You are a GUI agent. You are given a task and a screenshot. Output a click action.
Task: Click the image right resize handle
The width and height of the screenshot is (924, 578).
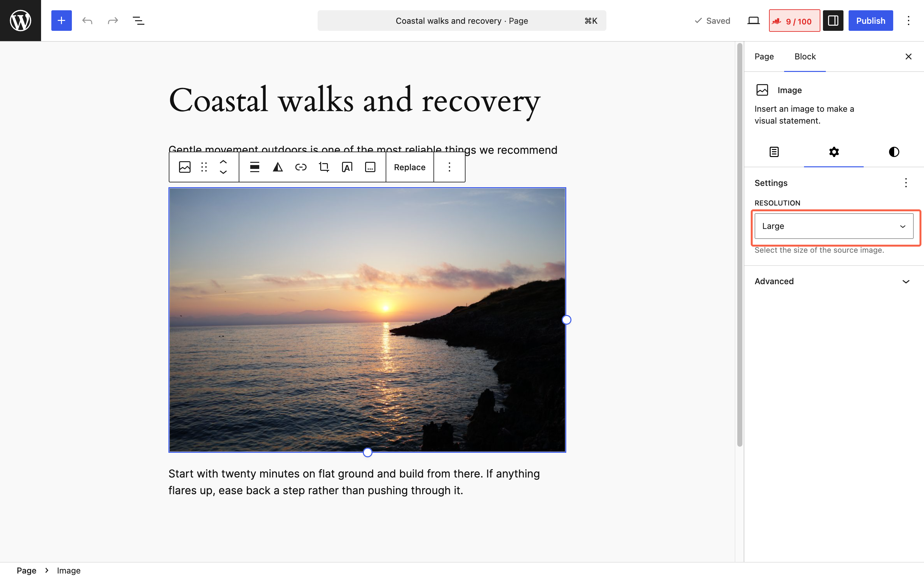point(566,320)
